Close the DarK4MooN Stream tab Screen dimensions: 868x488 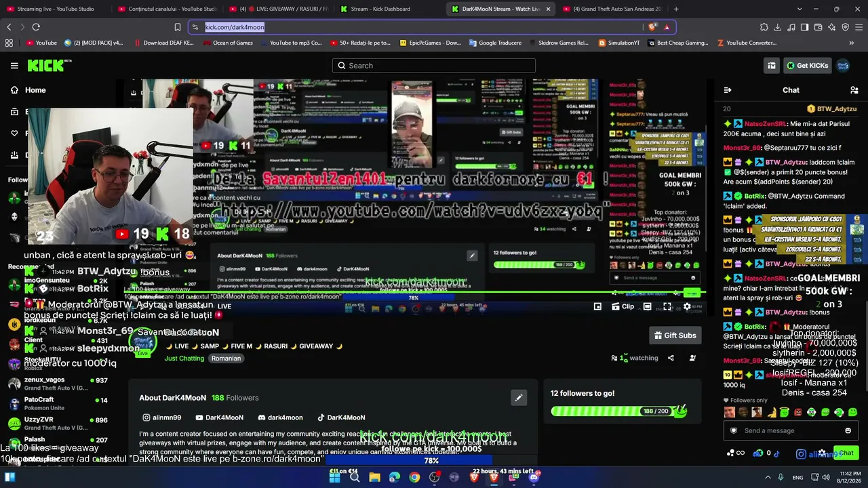click(x=548, y=9)
